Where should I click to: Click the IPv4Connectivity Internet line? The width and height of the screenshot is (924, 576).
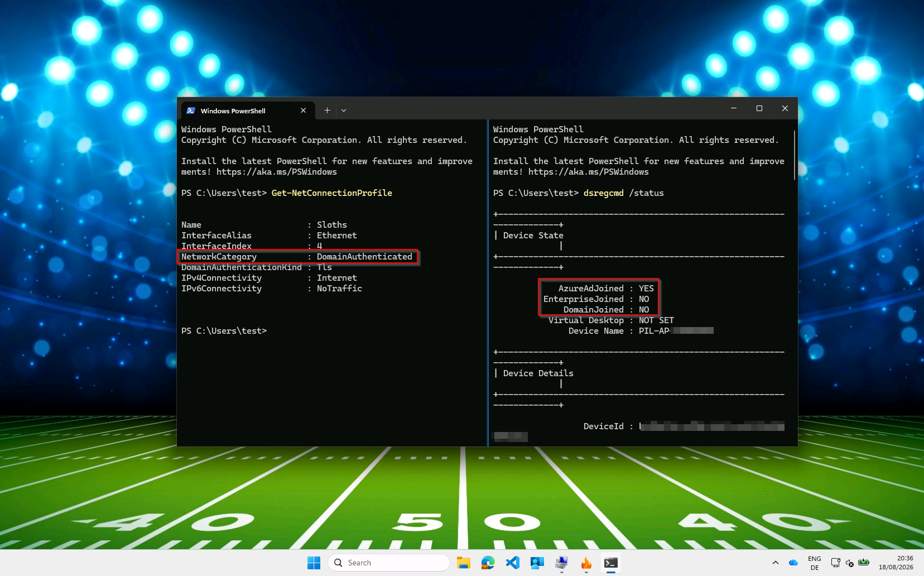pyautogui.click(x=269, y=278)
